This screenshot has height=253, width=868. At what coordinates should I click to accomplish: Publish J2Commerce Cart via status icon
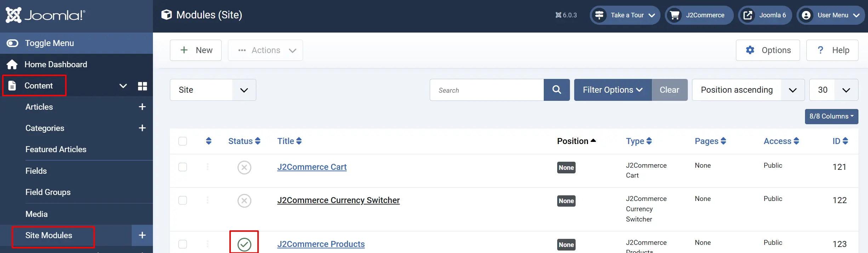[x=244, y=167]
